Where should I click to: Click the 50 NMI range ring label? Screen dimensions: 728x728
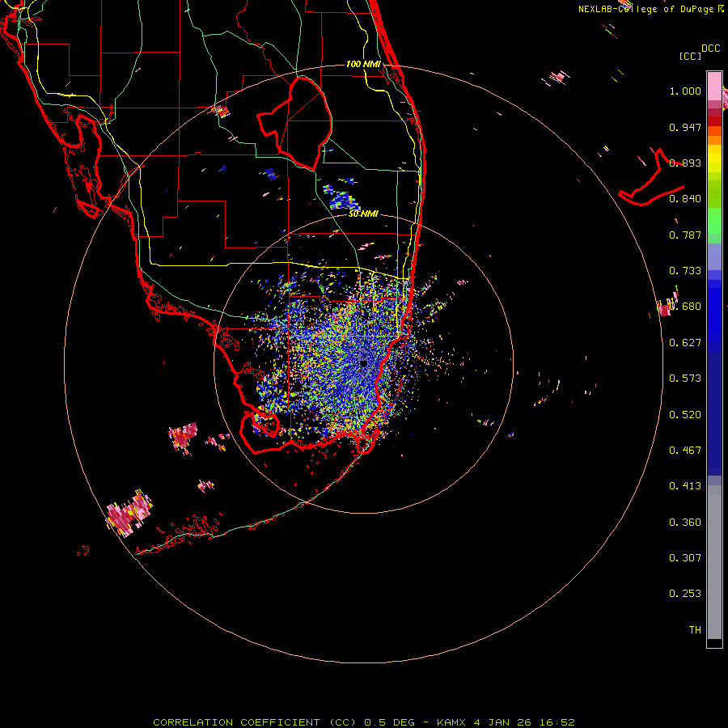[363, 214]
